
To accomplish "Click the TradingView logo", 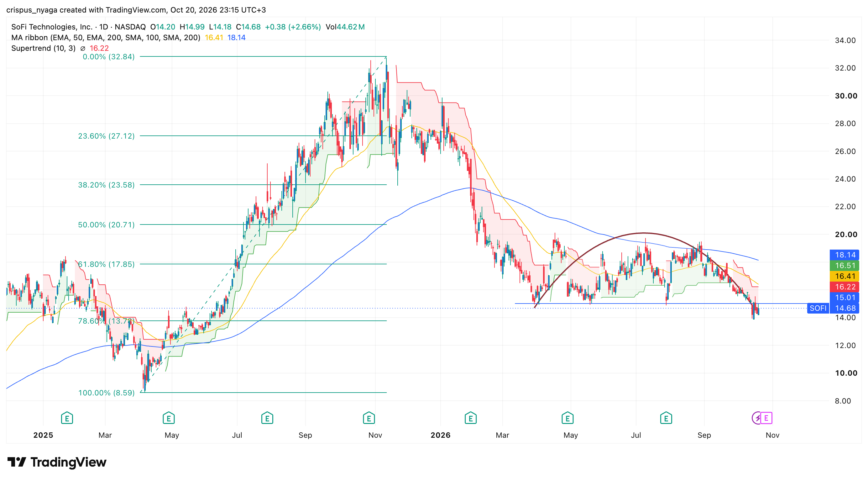I will [57, 462].
